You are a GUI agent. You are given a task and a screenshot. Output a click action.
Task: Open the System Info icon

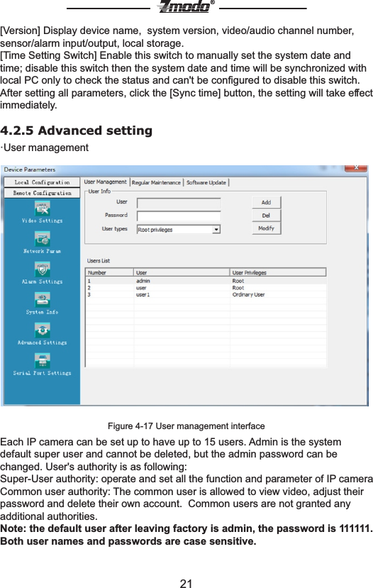pos(43,299)
